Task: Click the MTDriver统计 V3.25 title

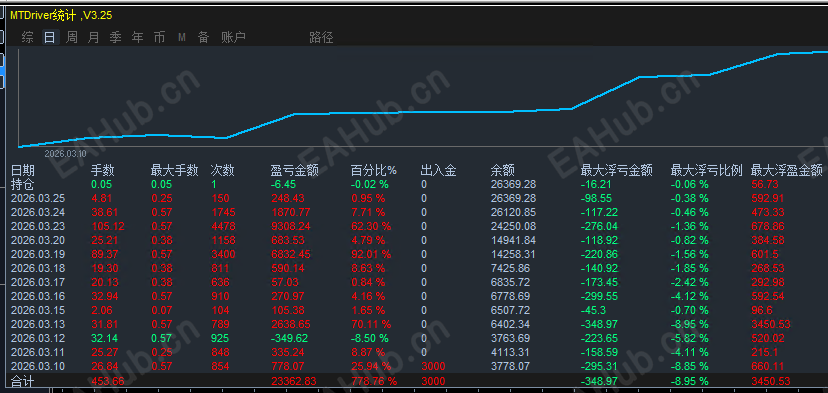Action: pyautogui.click(x=61, y=16)
